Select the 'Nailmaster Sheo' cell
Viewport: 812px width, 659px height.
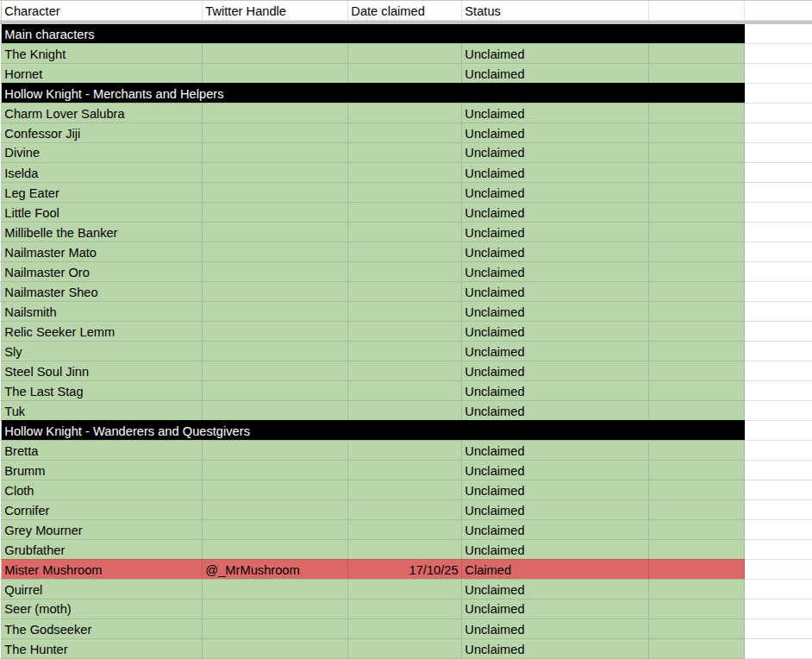[102, 292]
